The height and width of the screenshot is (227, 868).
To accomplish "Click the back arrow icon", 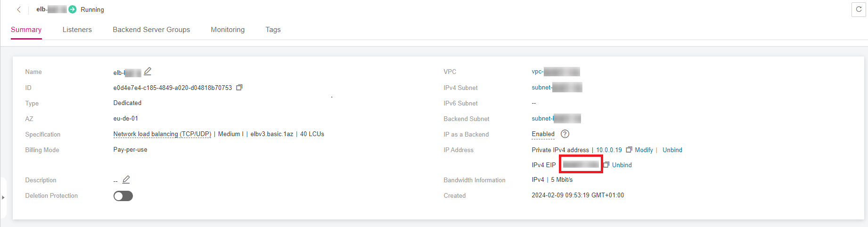I will point(19,9).
